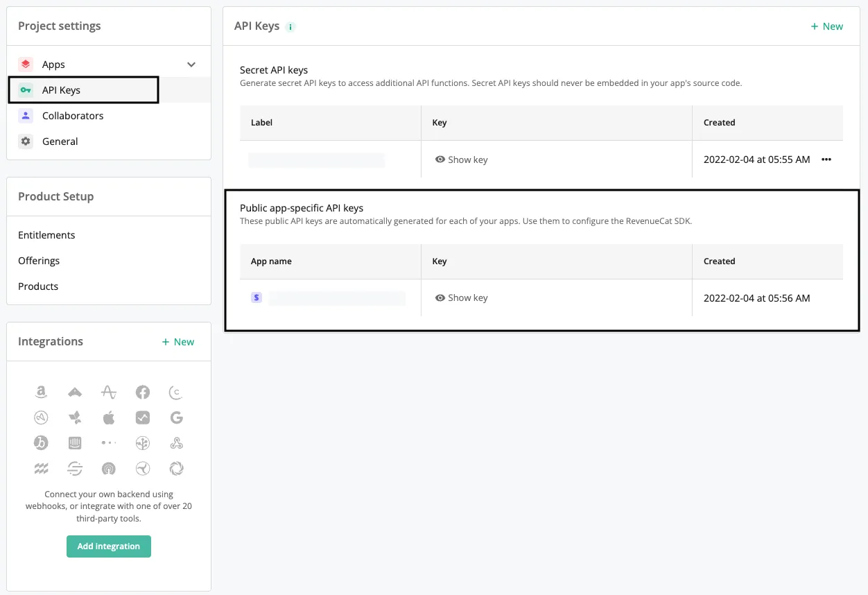Click the OneSignal integration icon
Screen dimensions: 868x595
109,469
